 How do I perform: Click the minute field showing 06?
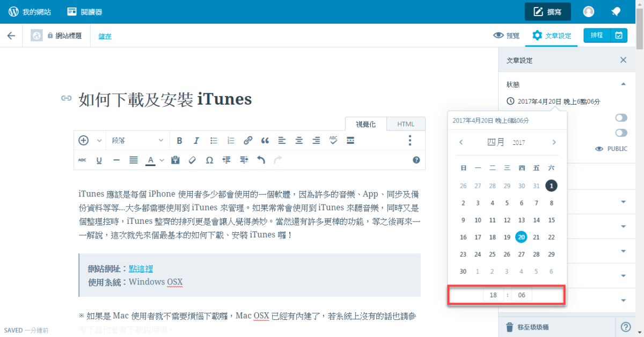coord(522,295)
